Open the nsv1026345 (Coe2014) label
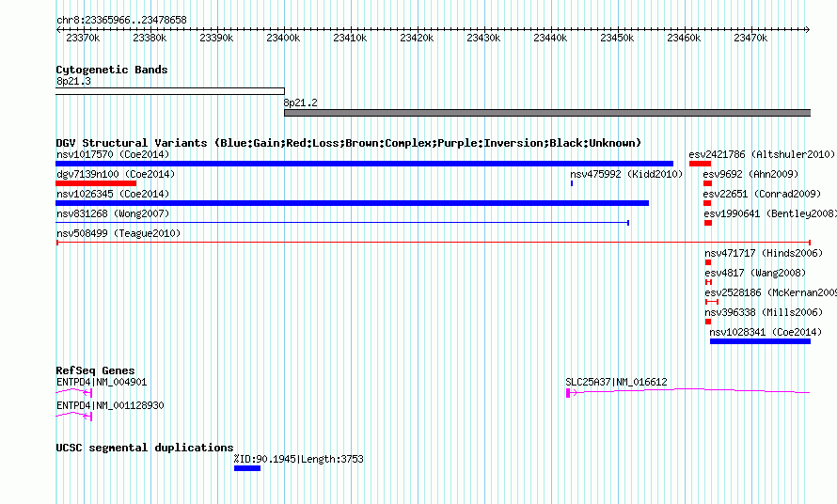 (x=113, y=194)
